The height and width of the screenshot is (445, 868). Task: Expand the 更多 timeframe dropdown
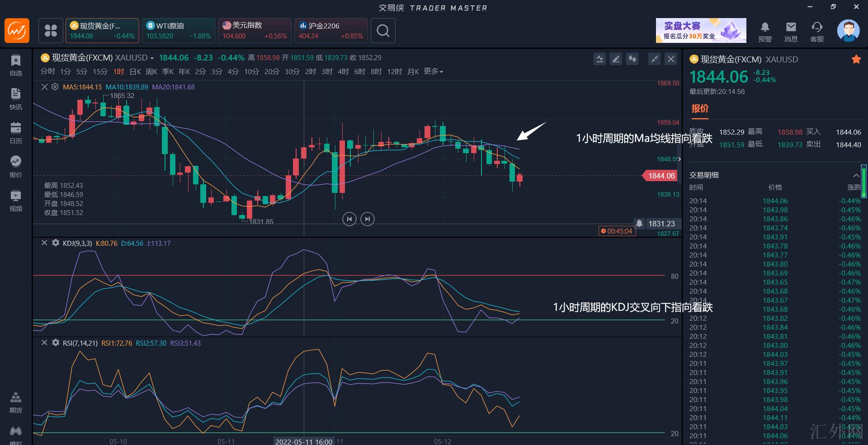433,71
